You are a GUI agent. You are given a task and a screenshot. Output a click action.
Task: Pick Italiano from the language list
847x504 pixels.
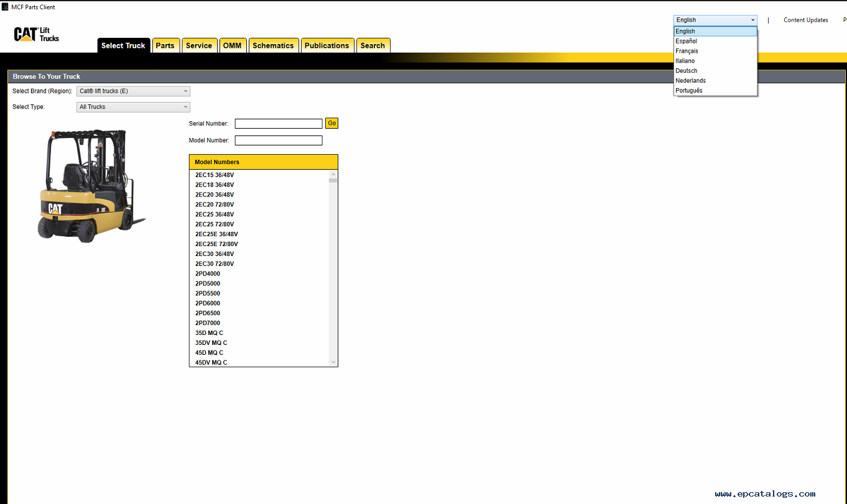point(715,61)
